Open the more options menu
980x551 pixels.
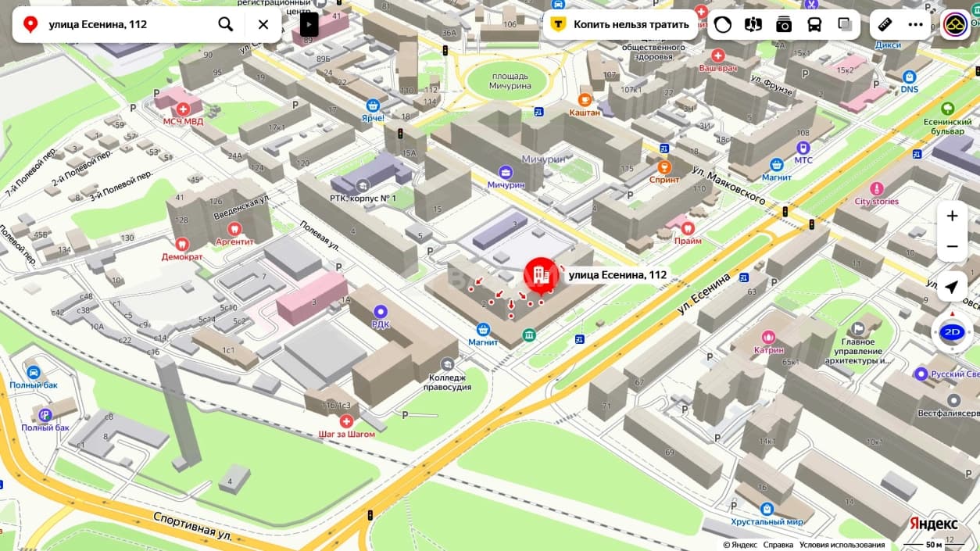(x=916, y=24)
